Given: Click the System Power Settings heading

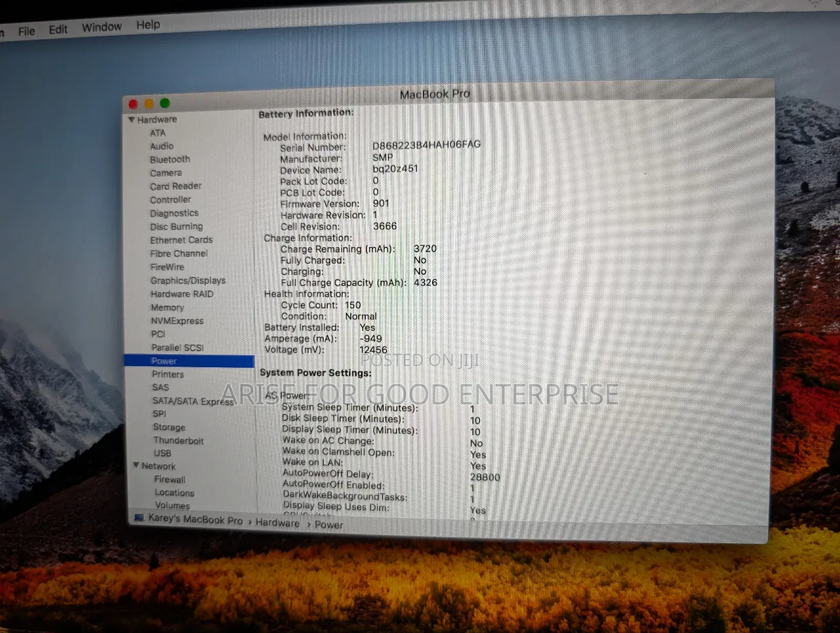Looking at the screenshot, I should tap(316, 373).
